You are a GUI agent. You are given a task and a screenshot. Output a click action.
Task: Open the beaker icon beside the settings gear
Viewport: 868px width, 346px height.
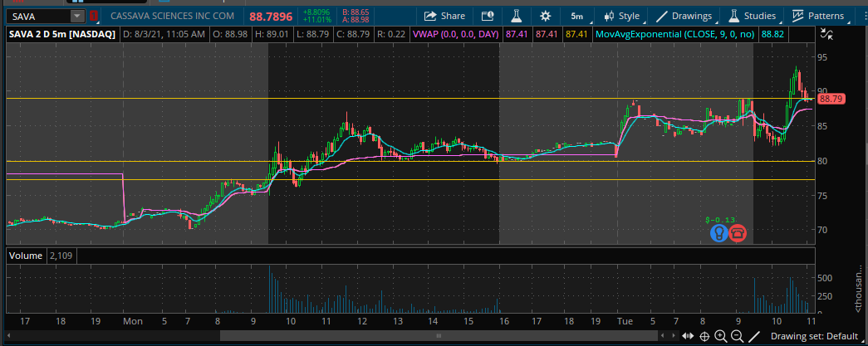[x=517, y=16]
